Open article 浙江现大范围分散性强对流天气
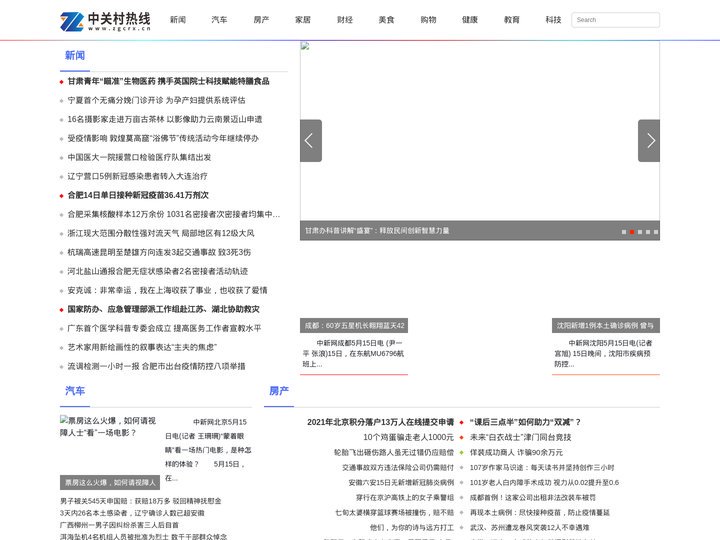The width and height of the screenshot is (720, 540). tap(161, 233)
